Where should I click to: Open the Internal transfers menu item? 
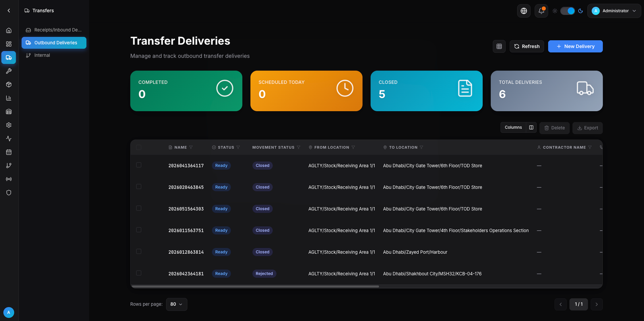tap(54, 55)
